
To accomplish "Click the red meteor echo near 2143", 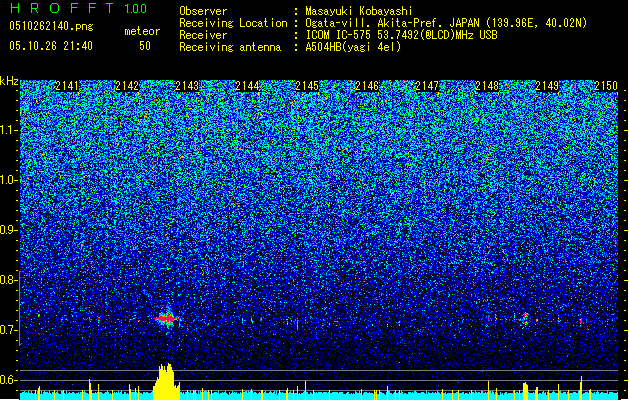I will point(166,319).
